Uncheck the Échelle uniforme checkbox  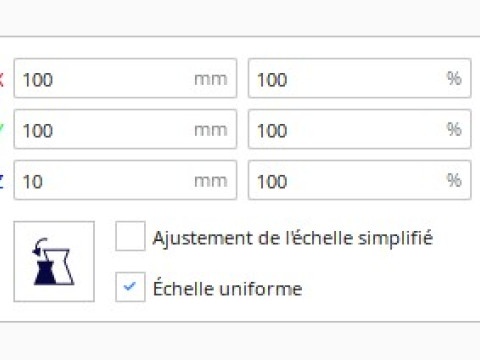[130, 287]
